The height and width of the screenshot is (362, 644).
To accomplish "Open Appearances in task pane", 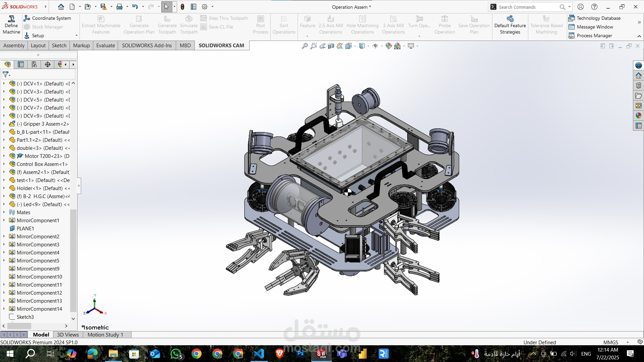I will click(638, 116).
